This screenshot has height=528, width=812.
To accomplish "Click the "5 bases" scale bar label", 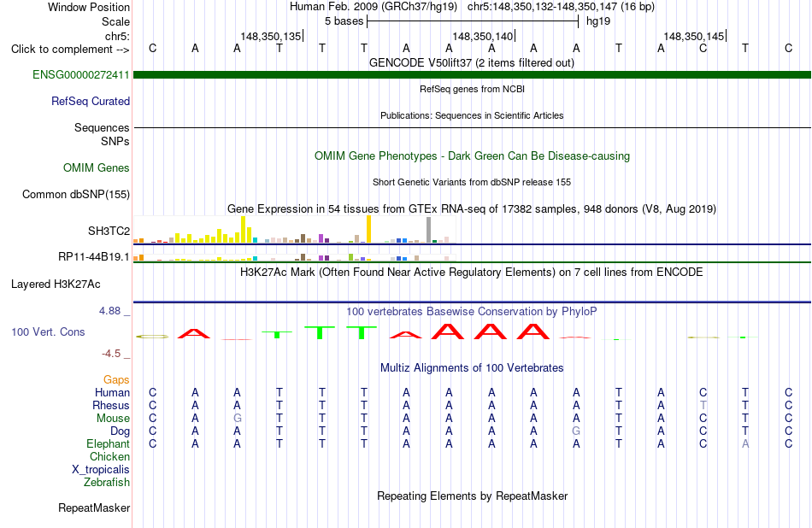I will coord(344,21).
